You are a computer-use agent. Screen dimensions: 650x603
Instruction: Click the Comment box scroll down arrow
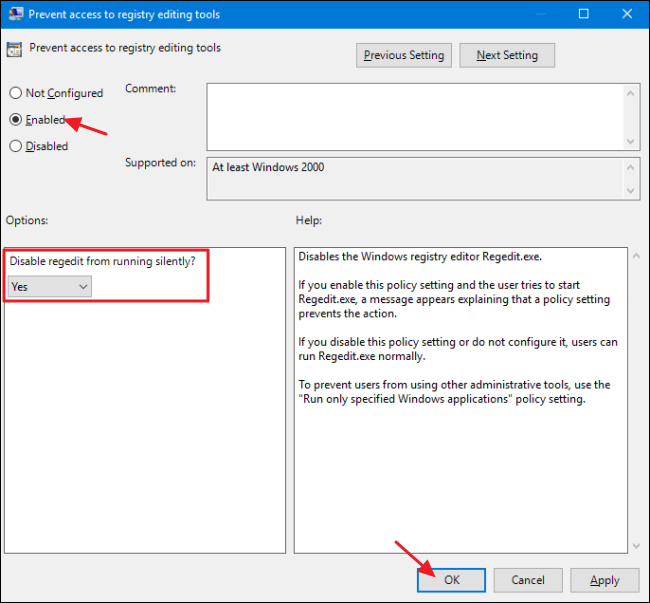pos(631,141)
